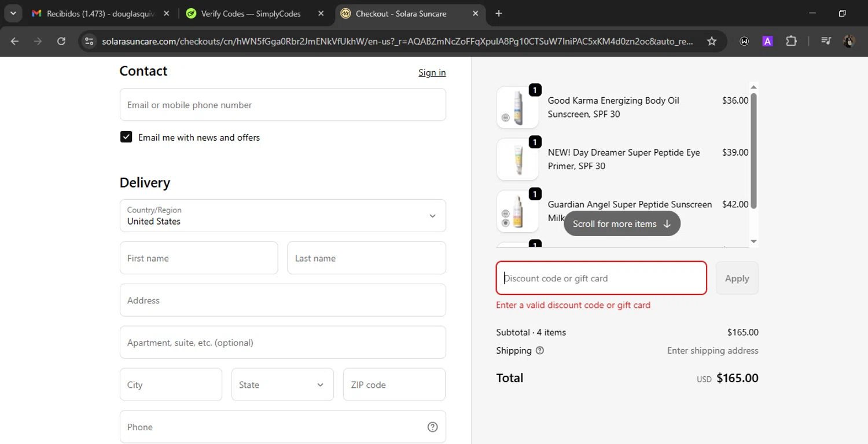Focus the Email or mobile phone number field
The height and width of the screenshot is (444, 868).
(x=282, y=105)
